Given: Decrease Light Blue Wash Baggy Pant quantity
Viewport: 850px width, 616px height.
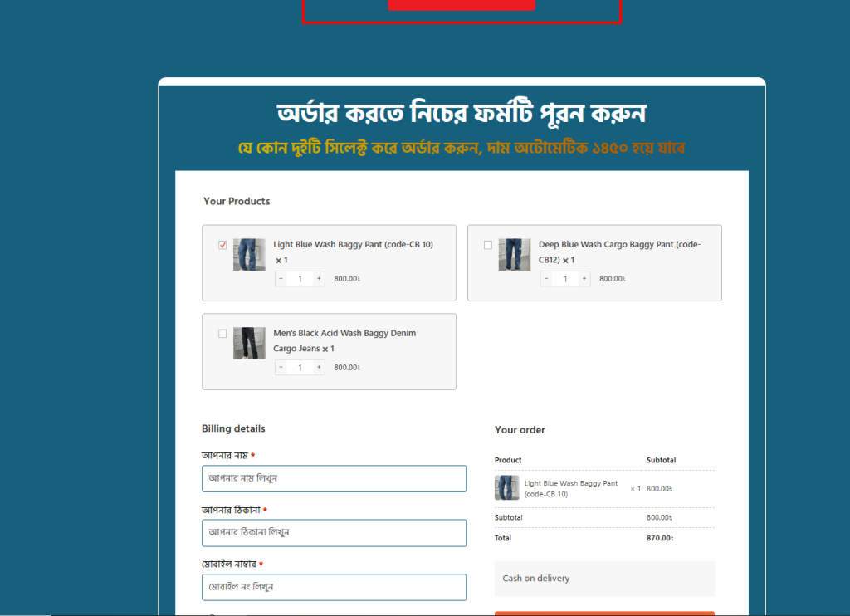Looking at the screenshot, I should click(x=281, y=279).
